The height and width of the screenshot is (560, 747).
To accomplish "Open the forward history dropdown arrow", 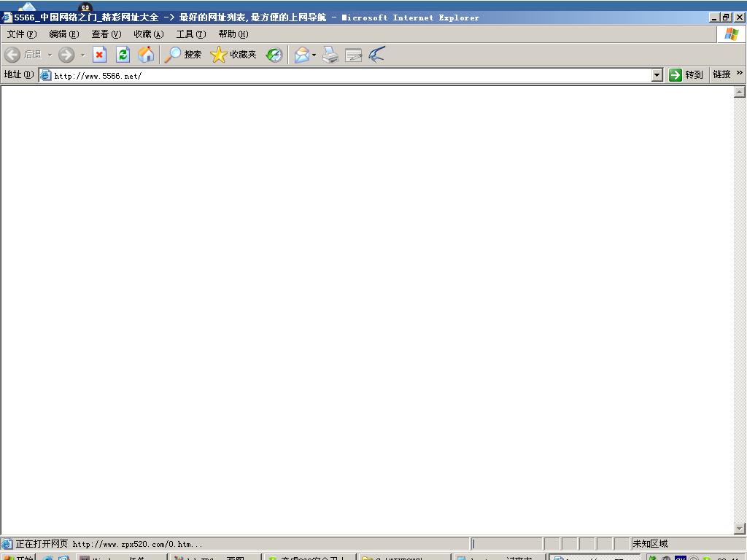I will [x=83, y=55].
